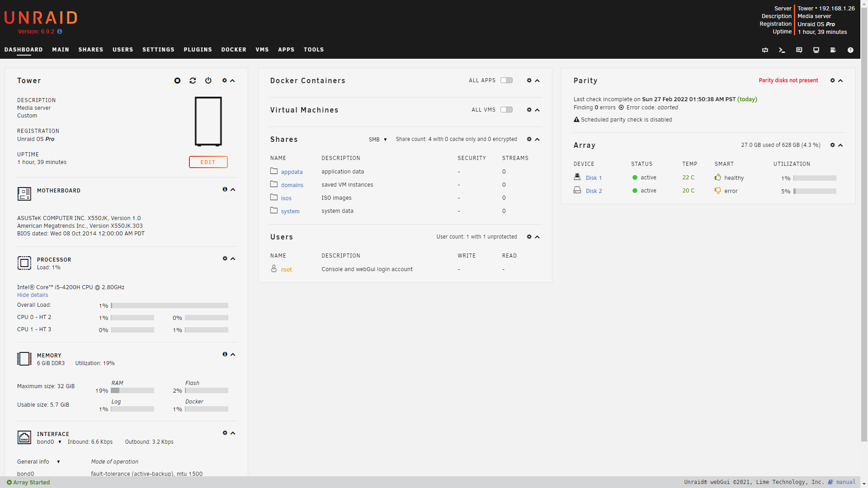Collapse the Processor section chevron
Image resolution: width=868 pixels, height=488 pixels.
click(233, 259)
